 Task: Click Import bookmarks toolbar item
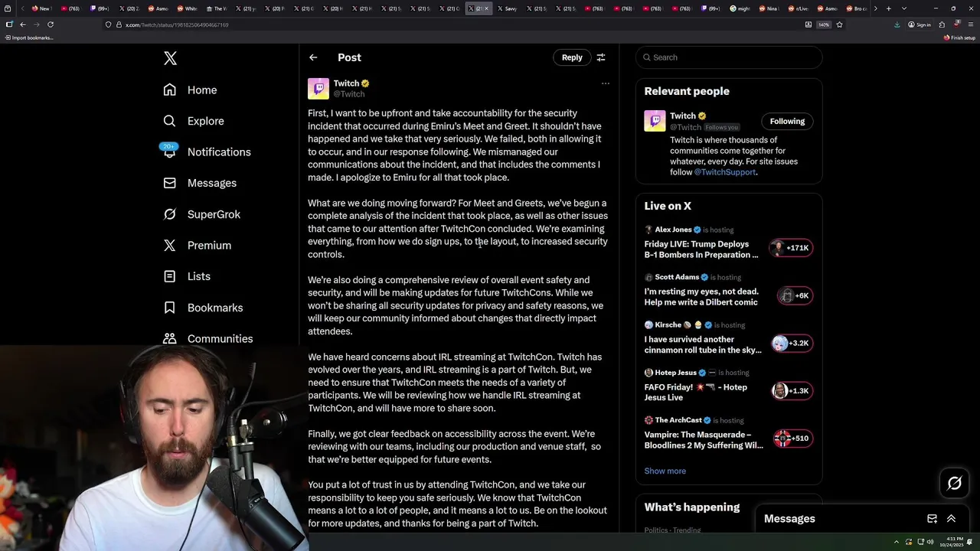[x=29, y=37]
